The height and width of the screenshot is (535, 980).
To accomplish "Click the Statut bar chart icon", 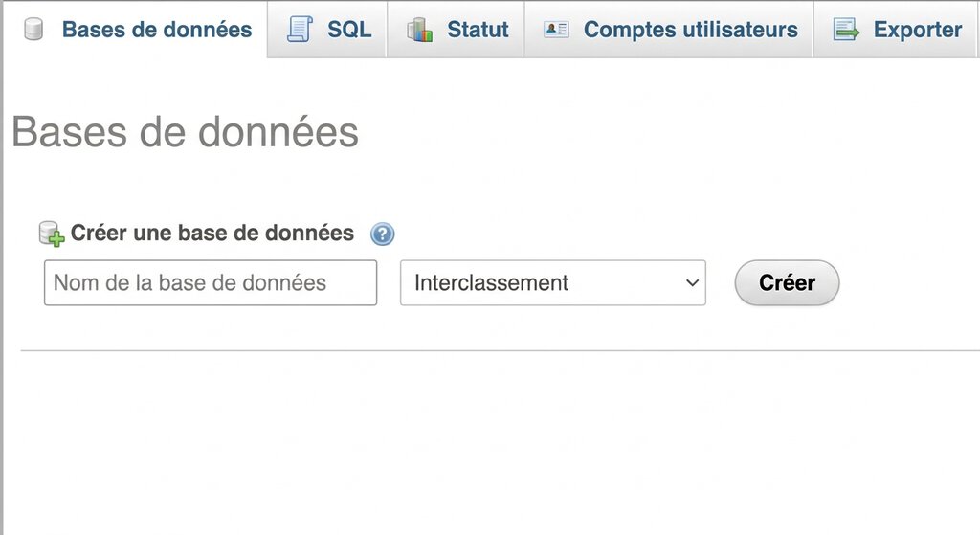I will coord(419,30).
